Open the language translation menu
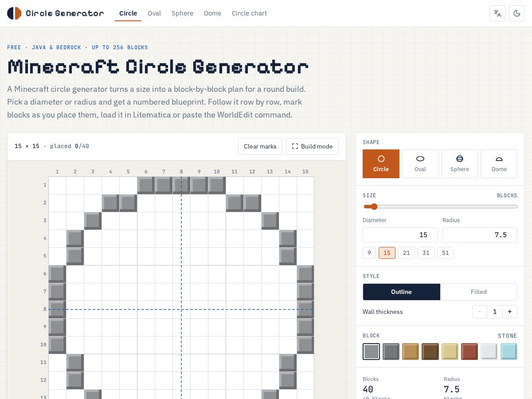Image resolution: width=532 pixels, height=399 pixels. click(497, 13)
